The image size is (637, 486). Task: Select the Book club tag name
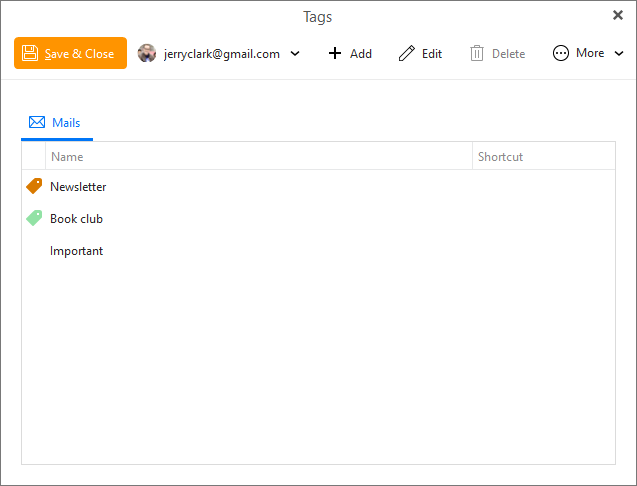click(76, 219)
